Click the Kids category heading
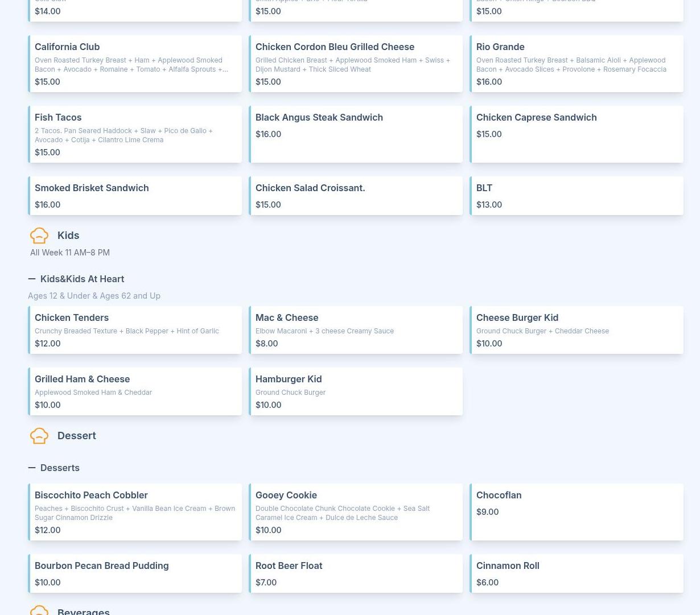The height and width of the screenshot is (615, 700). click(68, 236)
